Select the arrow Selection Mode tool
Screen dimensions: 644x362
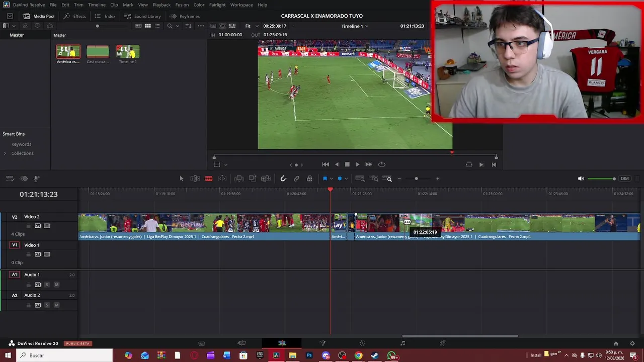(x=182, y=178)
